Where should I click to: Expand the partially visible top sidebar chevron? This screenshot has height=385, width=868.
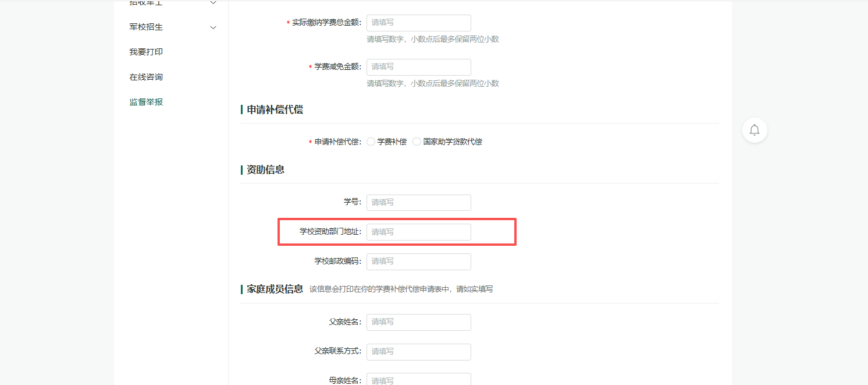tap(213, 3)
